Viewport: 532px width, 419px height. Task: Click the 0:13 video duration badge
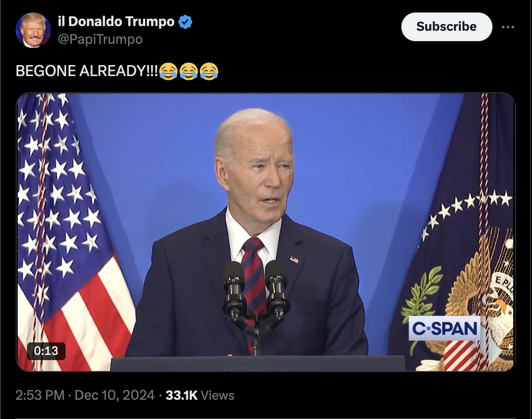pyautogui.click(x=46, y=351)
